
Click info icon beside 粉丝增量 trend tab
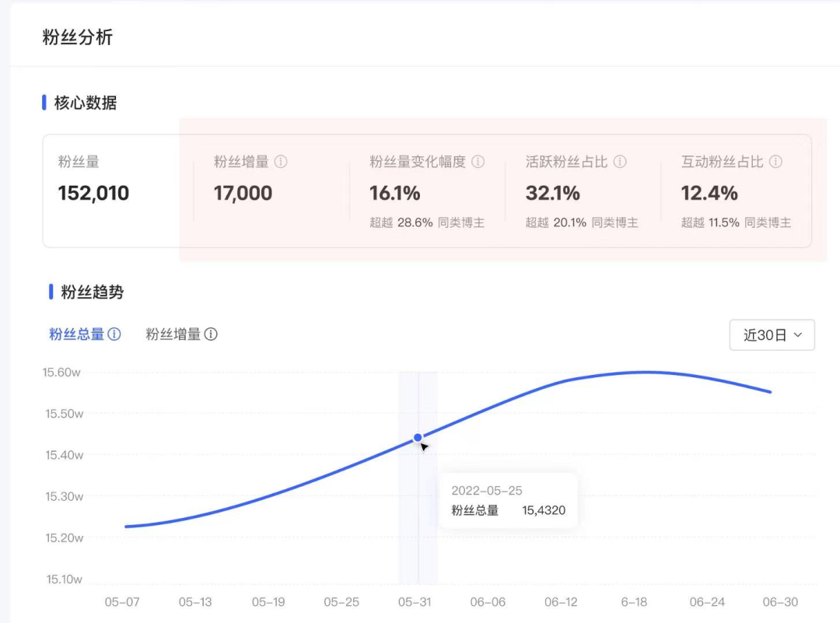pos(211,334)
